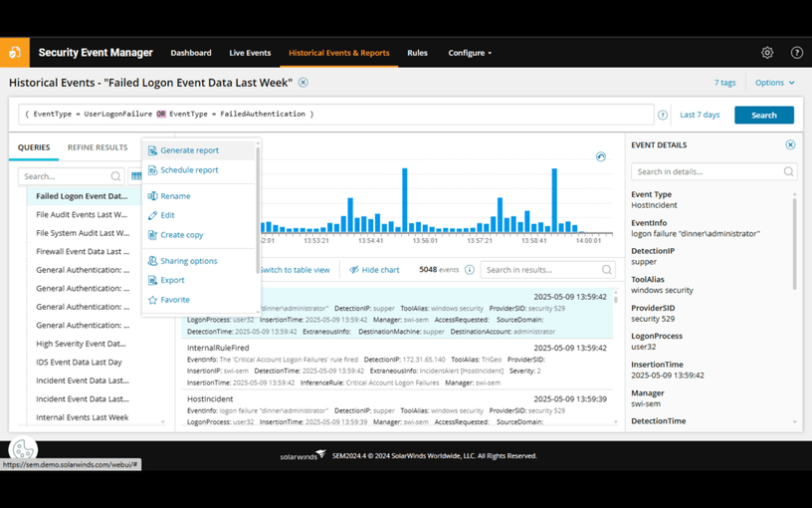The image size is (812, 508).
Task: Click the Event Details panel scrollbar
Action: (794, 244)
